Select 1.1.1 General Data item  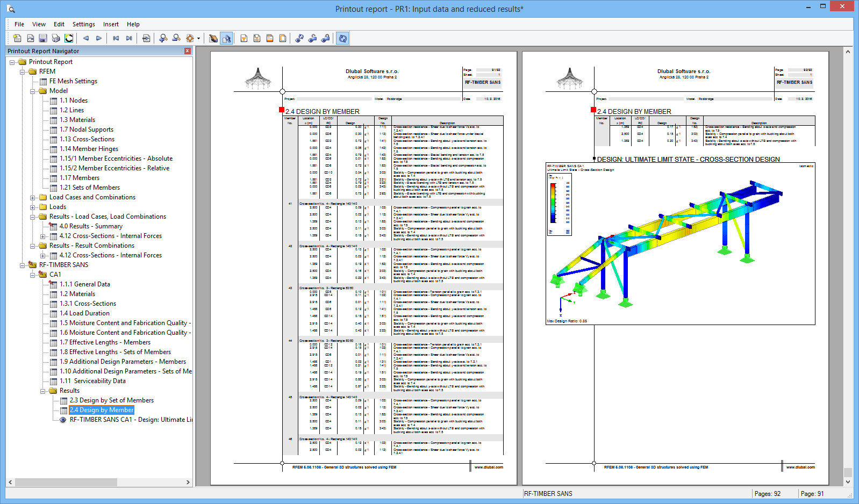[x=84, y=284]
